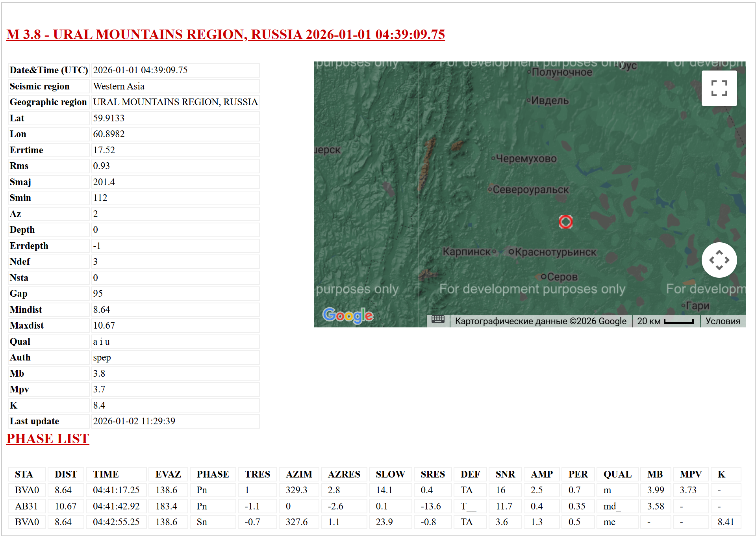
Task: Click the Google logo on map
Action: [x=348, y=315]
